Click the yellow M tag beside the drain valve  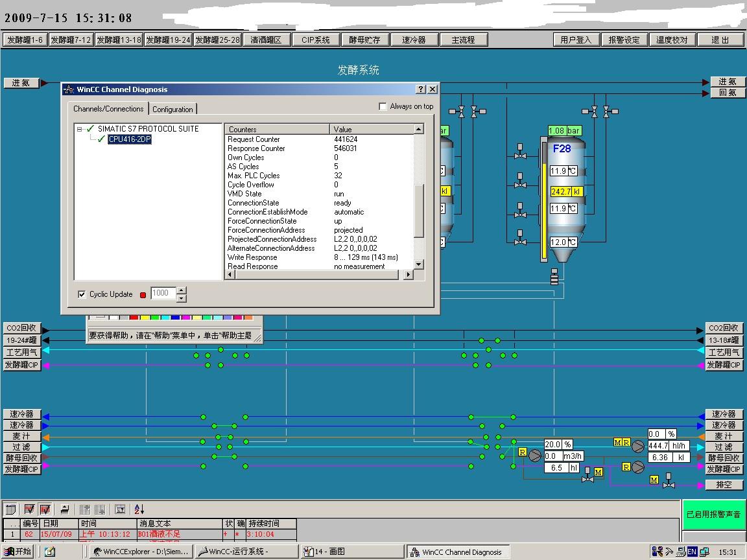654,480
